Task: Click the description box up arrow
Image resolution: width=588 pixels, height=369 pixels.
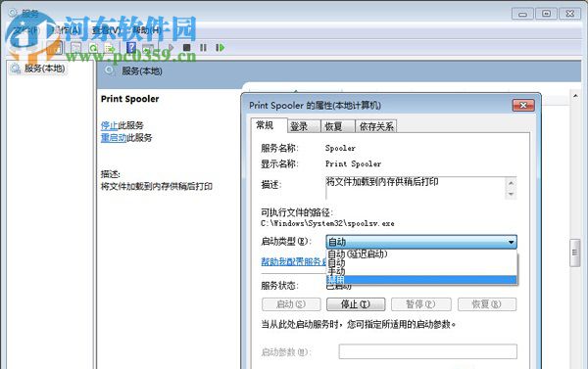Action: coord(511,183)
